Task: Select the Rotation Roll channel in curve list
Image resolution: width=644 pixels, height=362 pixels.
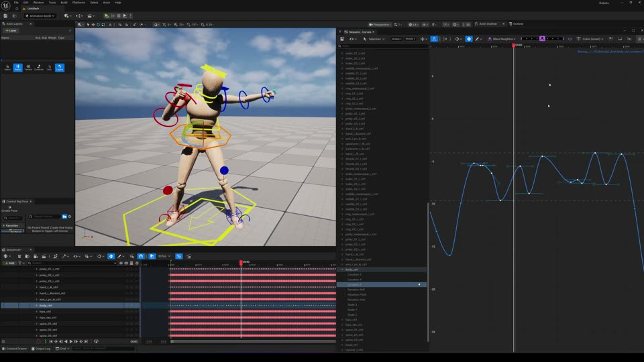Action: [x=356, y=290]
